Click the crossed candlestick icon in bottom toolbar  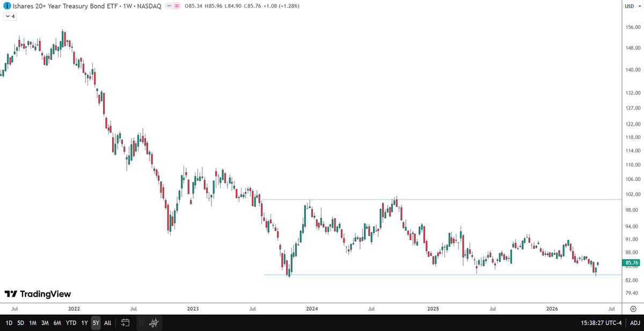click(x=154, y=323)
